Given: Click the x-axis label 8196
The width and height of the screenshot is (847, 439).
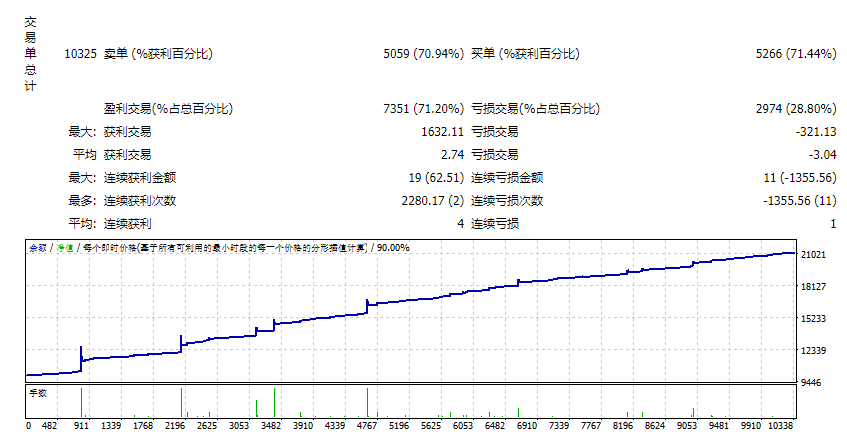Looking at the screenshot, I should click(x=622, y=426).
